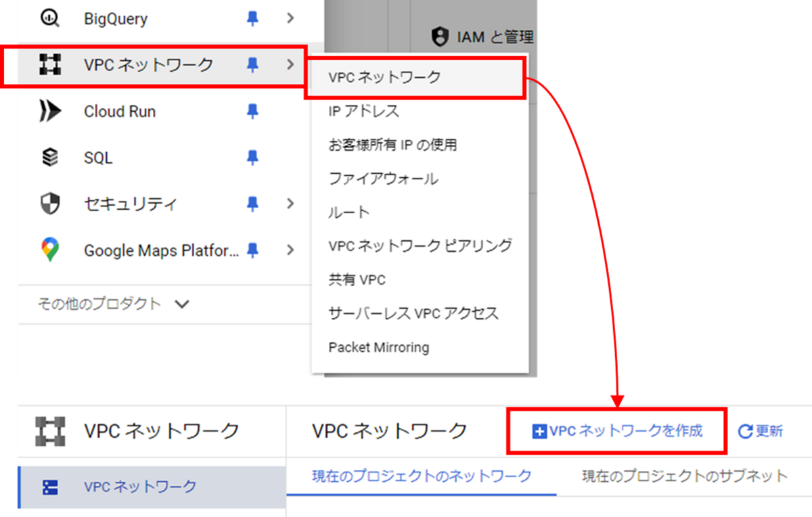The width and height of the screenshot is (812, 517).
Task: Unpin Google Maps Platform from the menu
Action: coord(252,250)
